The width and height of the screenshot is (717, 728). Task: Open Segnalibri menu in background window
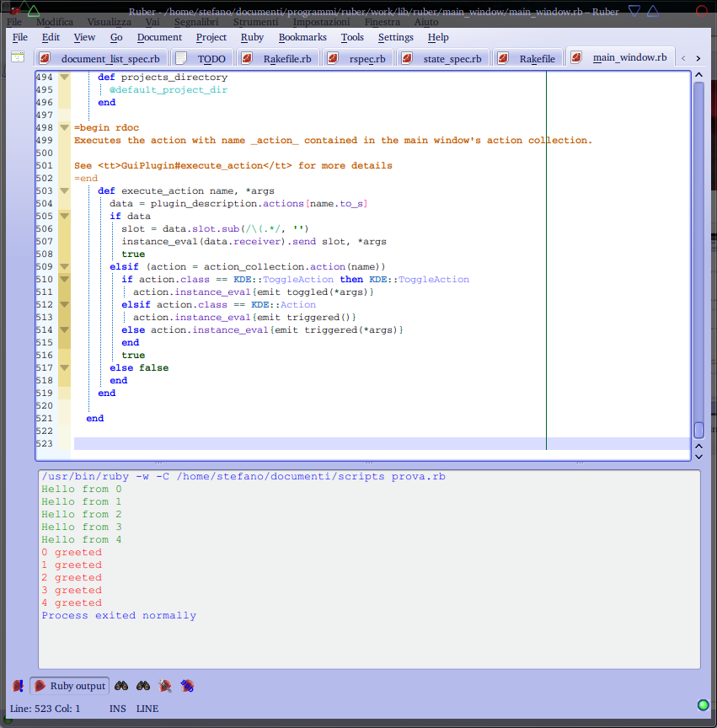point(196,22)
